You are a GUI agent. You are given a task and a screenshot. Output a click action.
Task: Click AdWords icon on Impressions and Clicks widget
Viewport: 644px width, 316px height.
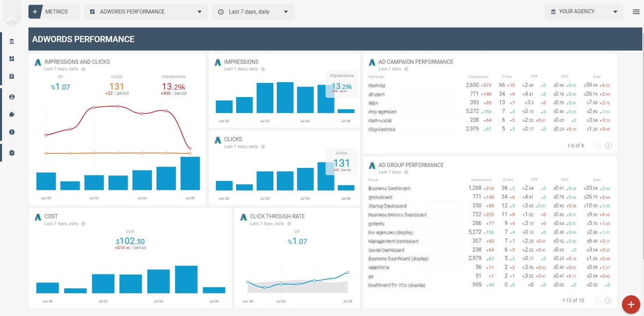pos(38,62)
